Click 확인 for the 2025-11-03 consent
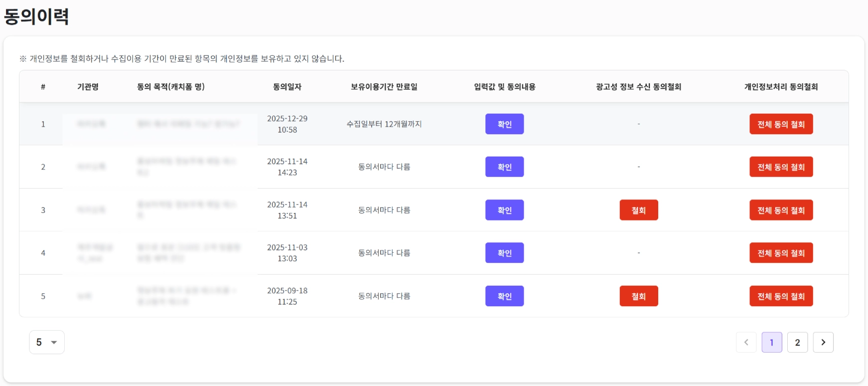Image resolution: width=868 pixels, height=386 pixels. pos(504,253)
